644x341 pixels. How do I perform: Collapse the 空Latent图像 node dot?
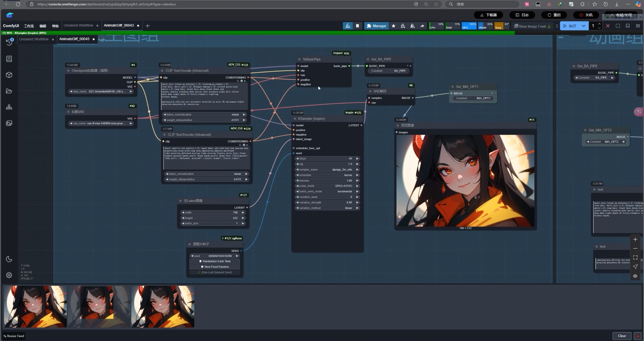(x=180, y=201)
